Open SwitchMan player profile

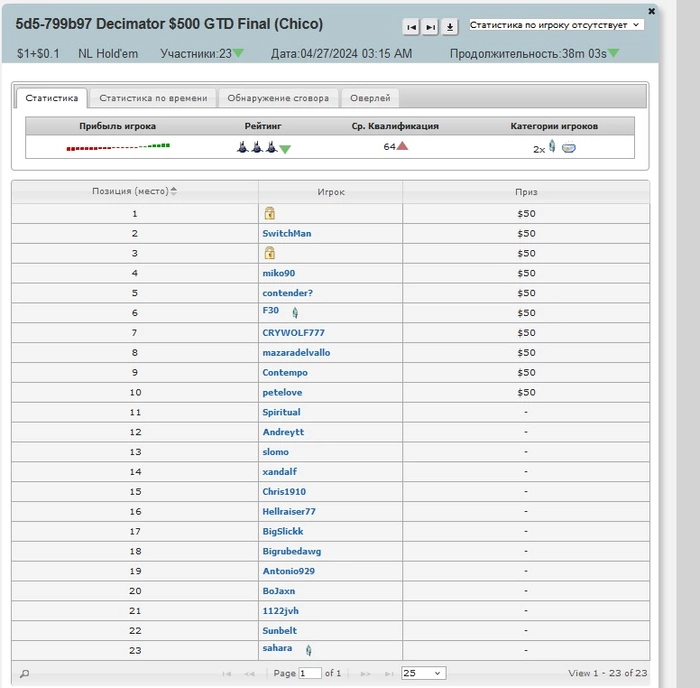point(287,234)
